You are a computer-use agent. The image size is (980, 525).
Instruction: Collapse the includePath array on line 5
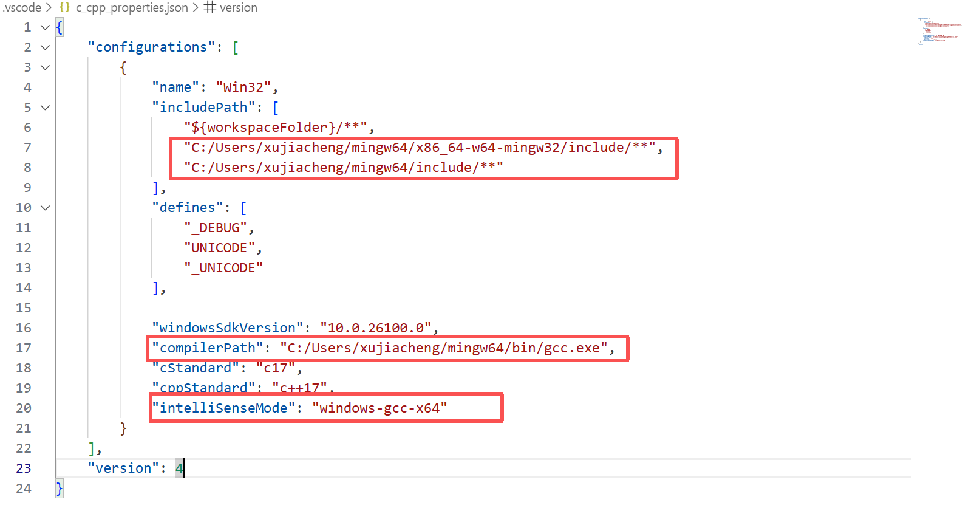pos(45,108)
